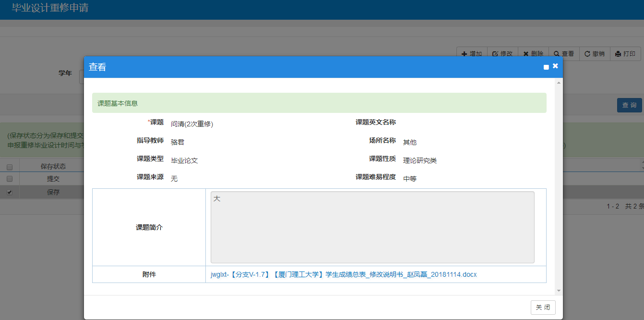Click the dialog scrollbar up arrow

coord(558,83)
